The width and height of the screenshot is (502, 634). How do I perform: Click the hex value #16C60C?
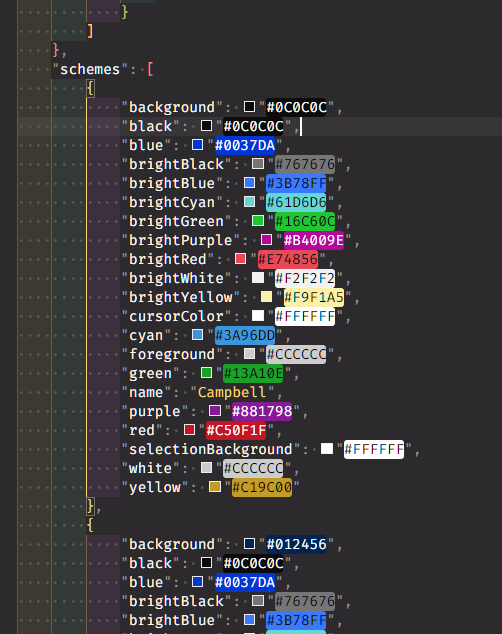point(305,221)
